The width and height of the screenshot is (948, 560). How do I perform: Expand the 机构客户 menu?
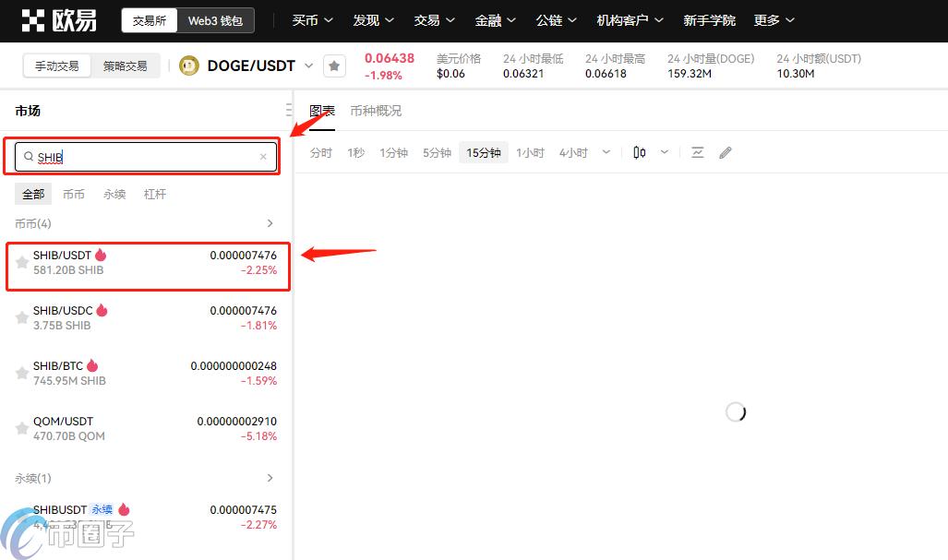(x=630, y=20)
